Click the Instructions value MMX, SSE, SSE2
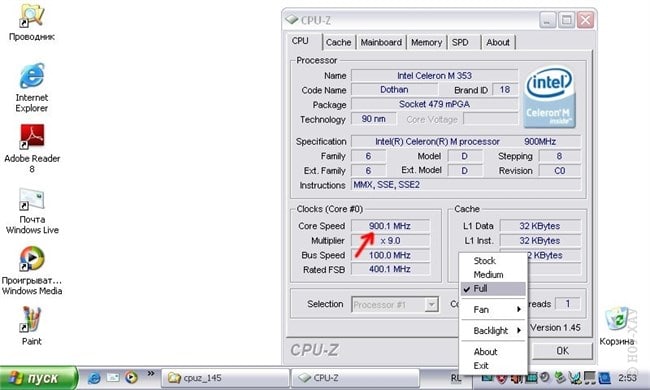Screen dimensions: 650x390 (x=466, y=185)
